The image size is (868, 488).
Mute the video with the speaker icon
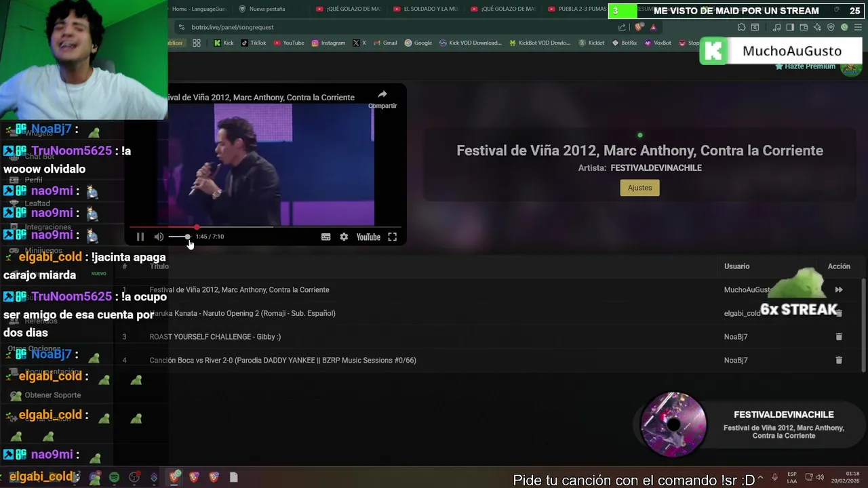159,237
